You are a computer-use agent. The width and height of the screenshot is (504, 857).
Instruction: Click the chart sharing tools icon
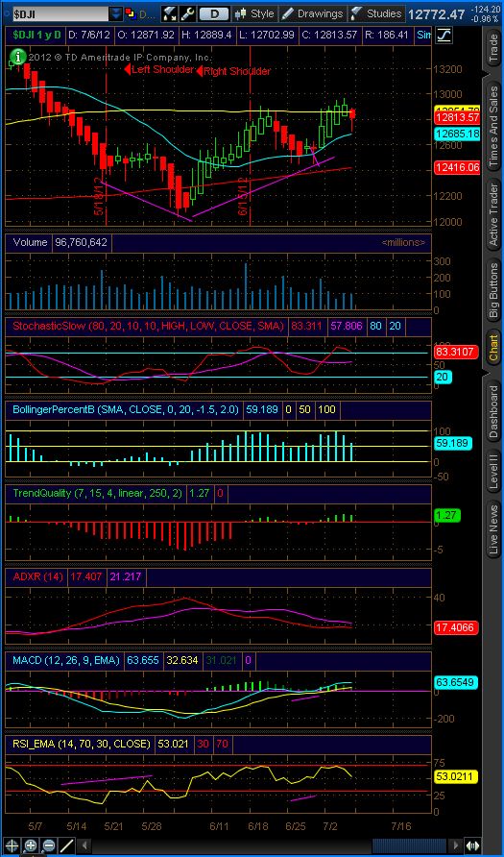pyautogui.click(x=170, y=13)
